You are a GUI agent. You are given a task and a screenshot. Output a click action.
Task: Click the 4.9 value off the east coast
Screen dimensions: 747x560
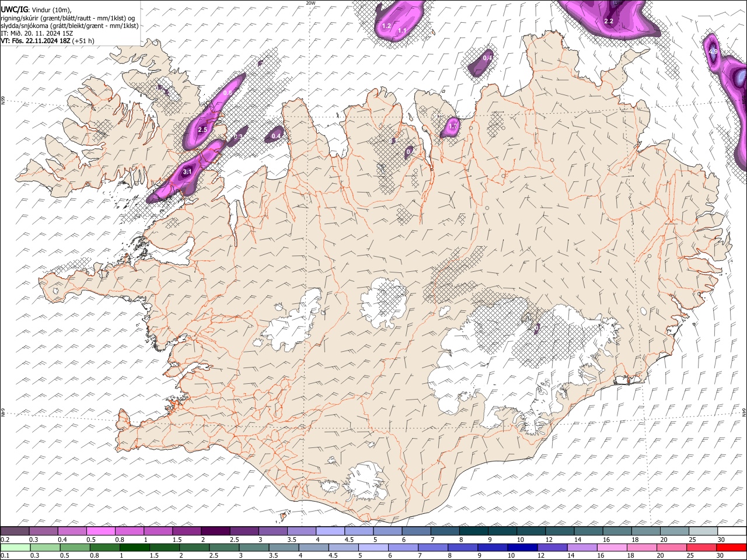point(713,51)
